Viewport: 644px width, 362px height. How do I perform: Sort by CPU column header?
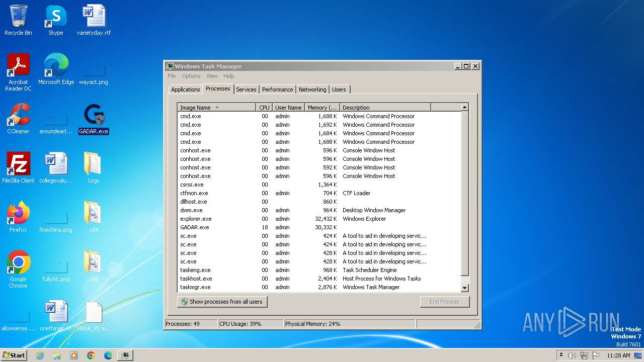pyautogui.click(x=264, y=107)
